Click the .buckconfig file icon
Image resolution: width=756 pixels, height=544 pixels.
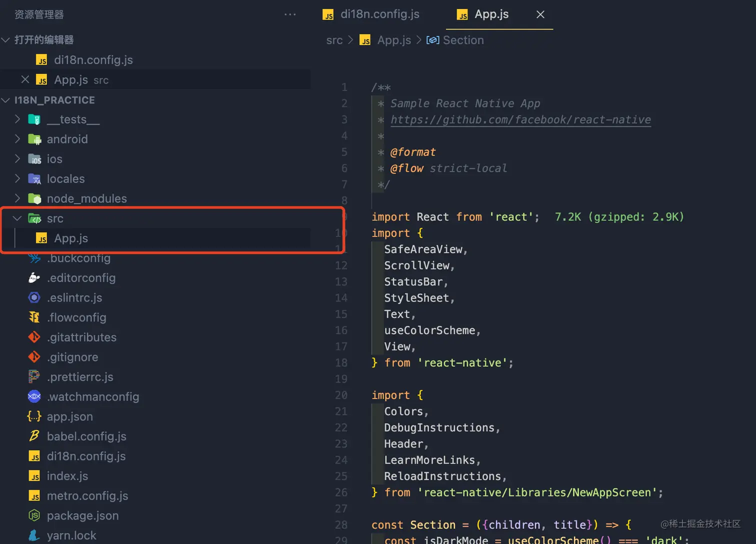click(34, 258)
